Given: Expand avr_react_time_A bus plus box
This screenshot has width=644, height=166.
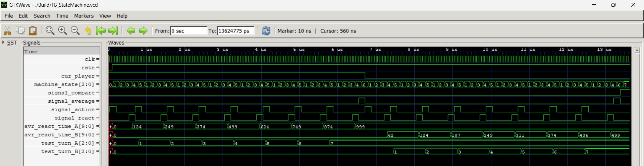Looking at the screenshot, I should [x=111, y=126].
